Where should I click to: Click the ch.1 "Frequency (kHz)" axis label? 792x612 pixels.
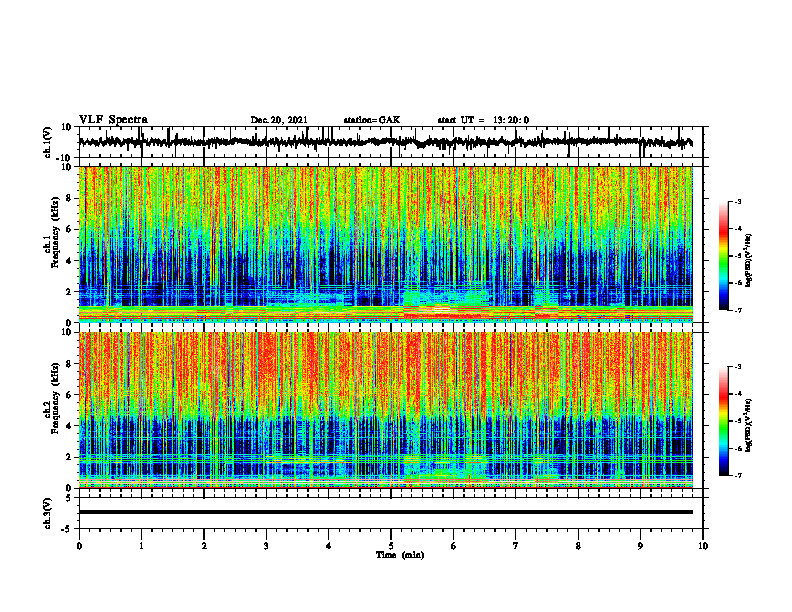coord(55,232)
